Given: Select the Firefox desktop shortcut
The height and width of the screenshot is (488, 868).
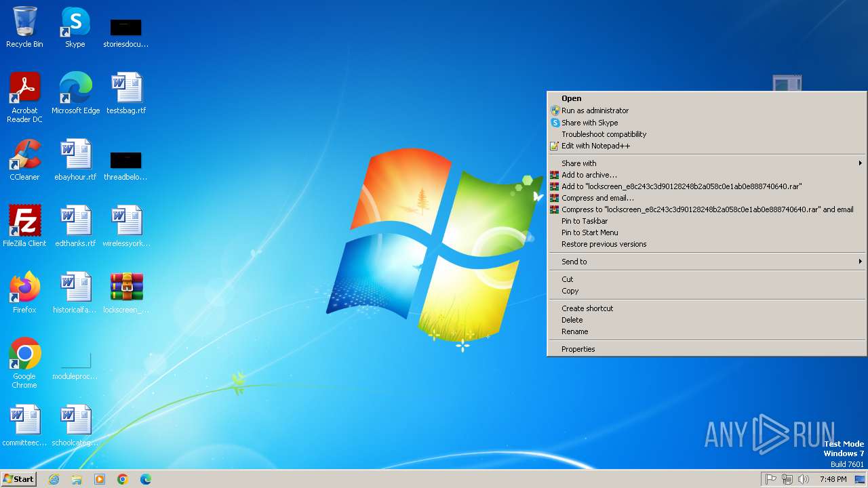Looking at the screenshot, I should (24, 292).
